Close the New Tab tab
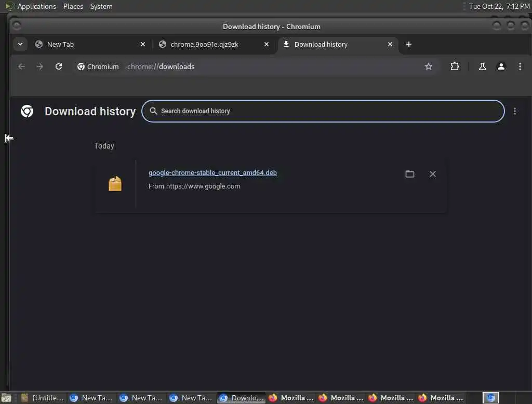The width and height of the screenshot is (532, 404). click(x=143, y=45)
